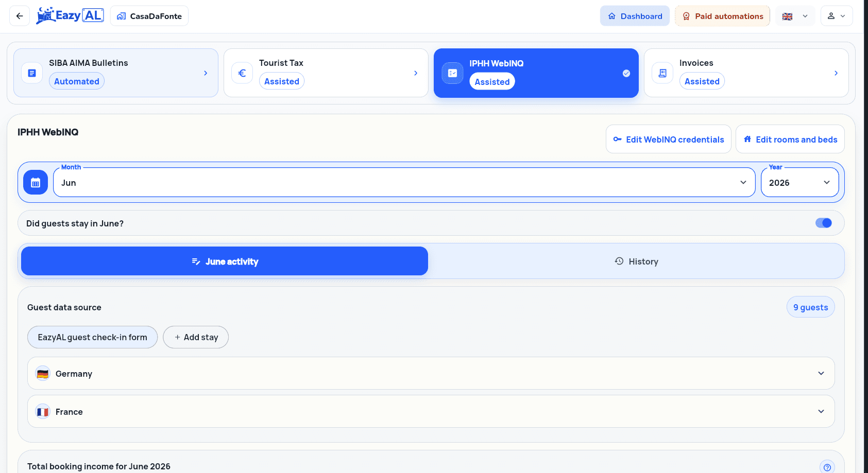Switch to the June activity tab
Screen dimensions: 868x473
click(x=225, y=261)
